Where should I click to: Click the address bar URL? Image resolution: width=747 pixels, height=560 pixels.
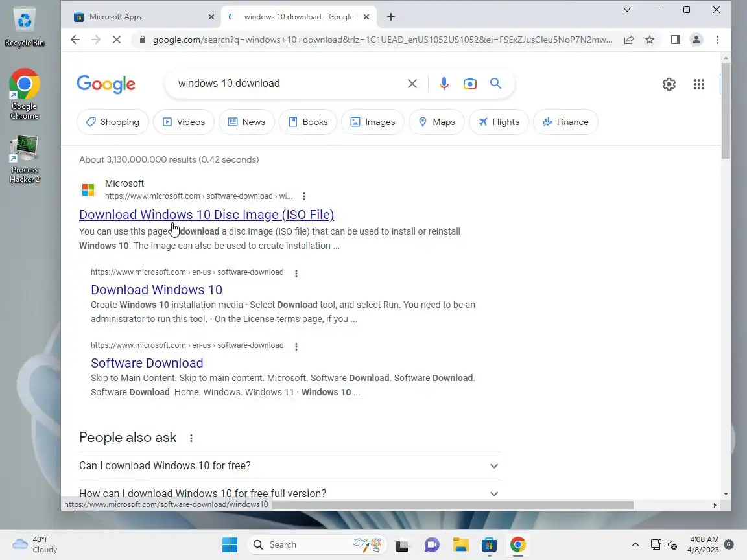tap(382, 40)
